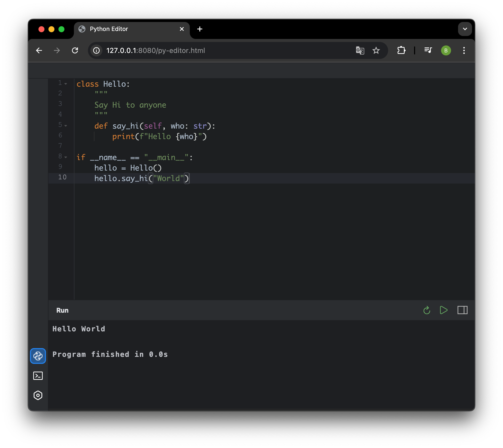This screenshot has height=448, width=503.
Task: Go back with browser back arrow
Action: click(x=39, y=50)
